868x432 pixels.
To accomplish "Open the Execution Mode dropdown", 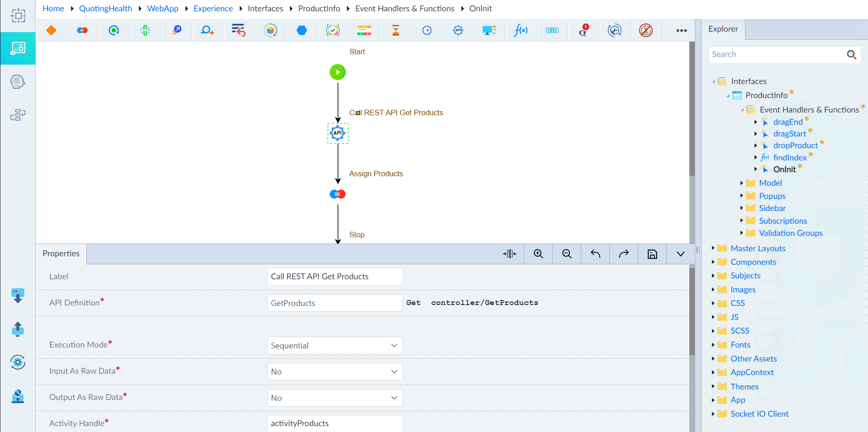I will [335, 346].
